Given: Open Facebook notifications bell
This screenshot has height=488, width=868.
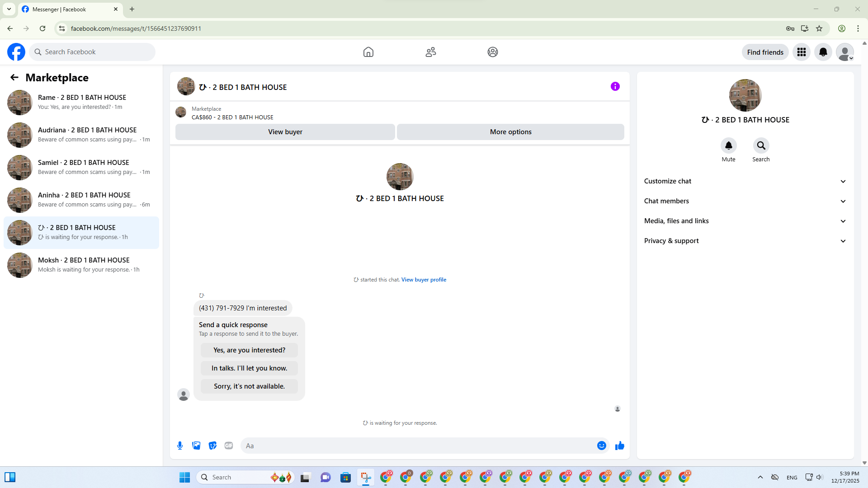Looking at the screenshot, I should coord(823,52).
